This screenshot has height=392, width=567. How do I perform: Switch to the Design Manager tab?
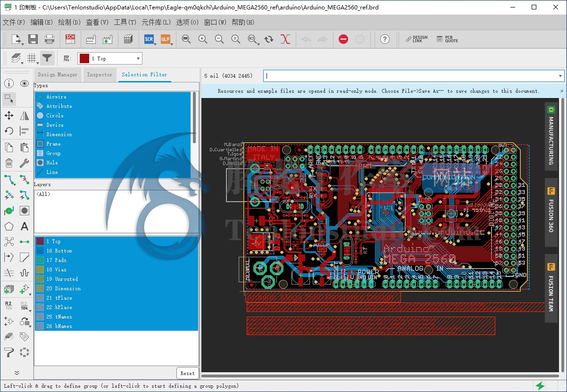(x=58, y=74)
